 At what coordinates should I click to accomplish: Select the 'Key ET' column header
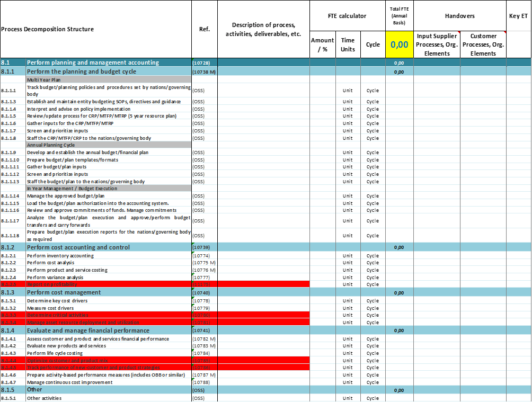click(x=518, y=16)
